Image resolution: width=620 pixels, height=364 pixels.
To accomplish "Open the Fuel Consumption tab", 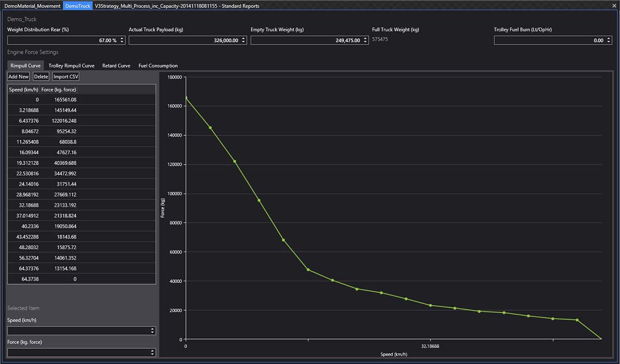I will click(158, 66).
